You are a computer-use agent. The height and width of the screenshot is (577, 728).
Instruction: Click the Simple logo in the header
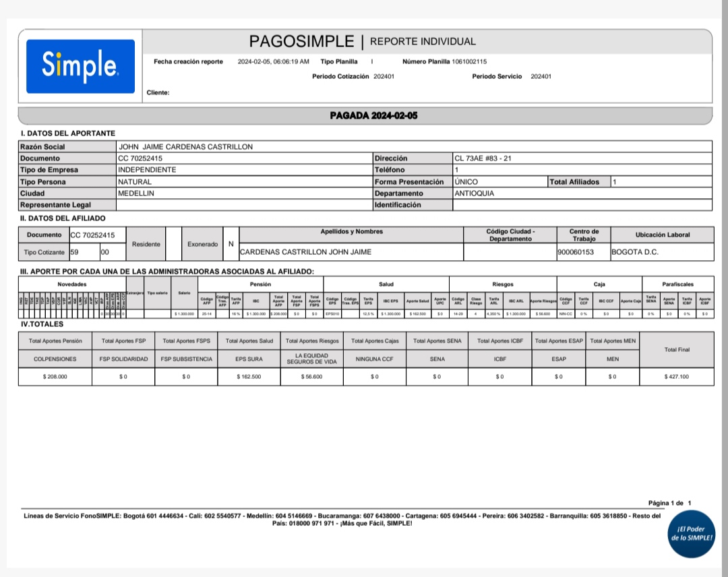(x=80, y=66)
